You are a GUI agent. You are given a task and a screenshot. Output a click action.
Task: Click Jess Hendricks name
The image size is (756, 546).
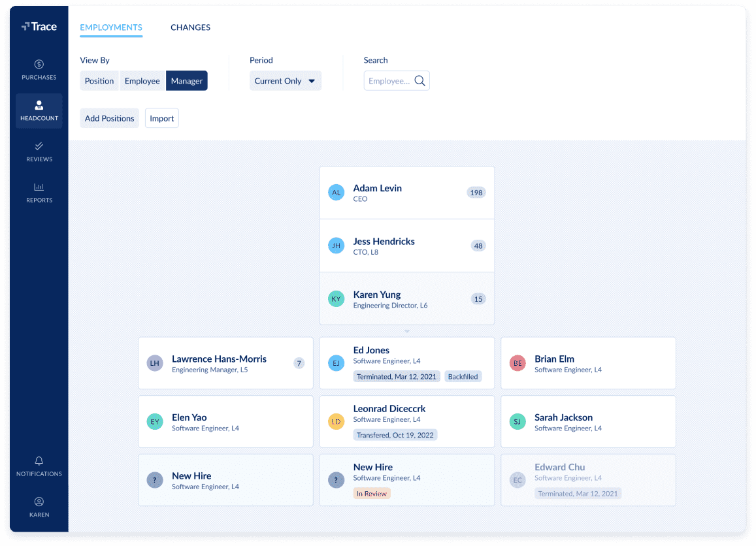384,241
